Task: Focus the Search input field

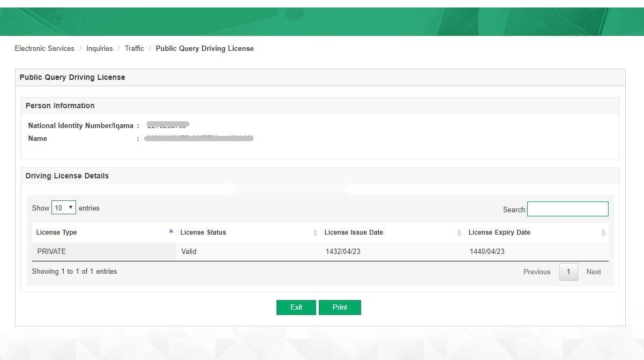Action: coord(568,209)
